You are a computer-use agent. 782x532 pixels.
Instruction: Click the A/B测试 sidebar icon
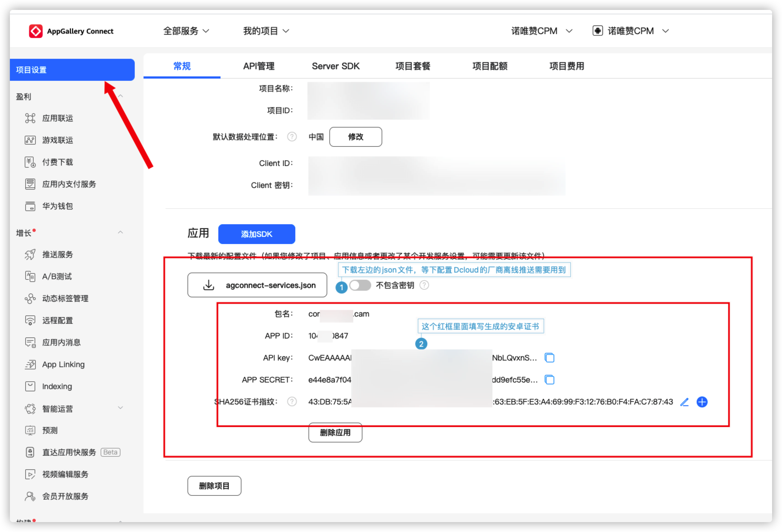(30, 276)
